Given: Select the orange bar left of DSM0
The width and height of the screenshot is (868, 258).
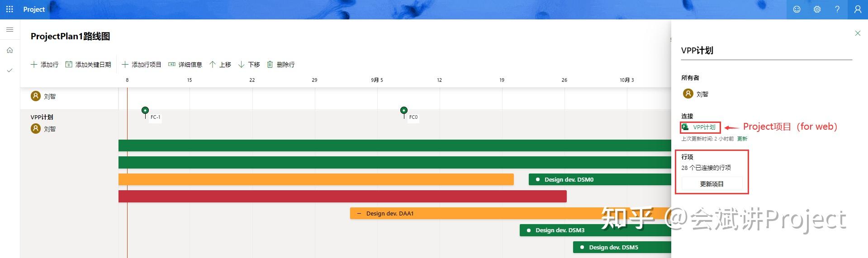Looking at the screenshot, I should (x=316, y=179).
